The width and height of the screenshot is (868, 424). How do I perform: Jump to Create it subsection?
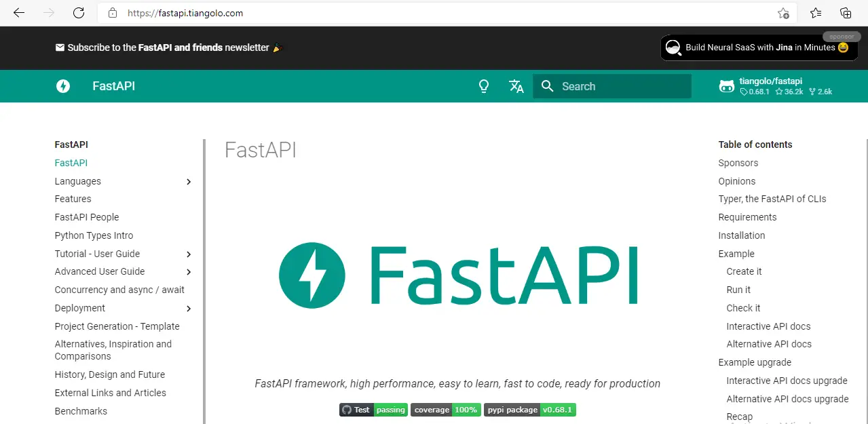tap(744, 271)
